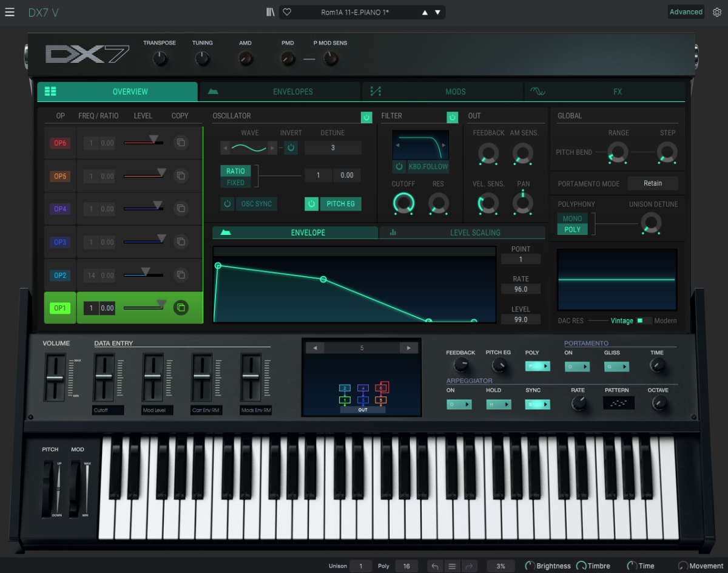Switch DAC RES between Vintage and Modern
Image resolution: width=728 pixels, height=573 pixels.
(x=643, y=320)
